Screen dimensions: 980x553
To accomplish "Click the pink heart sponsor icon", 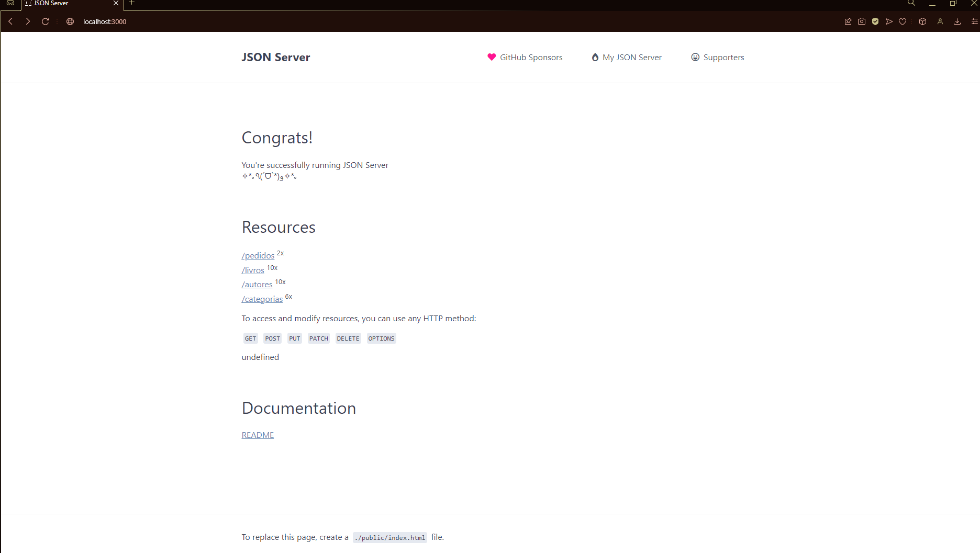I will 492,57.
